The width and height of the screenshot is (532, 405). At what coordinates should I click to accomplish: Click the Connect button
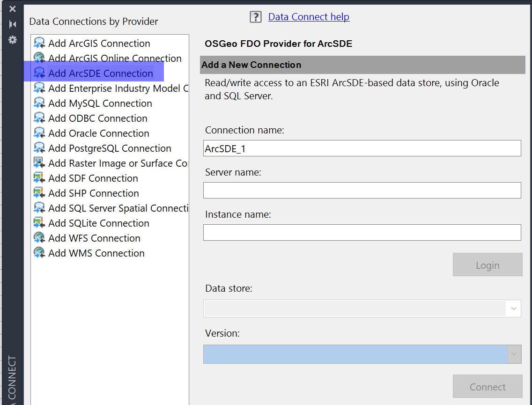(x=488, y=387)
